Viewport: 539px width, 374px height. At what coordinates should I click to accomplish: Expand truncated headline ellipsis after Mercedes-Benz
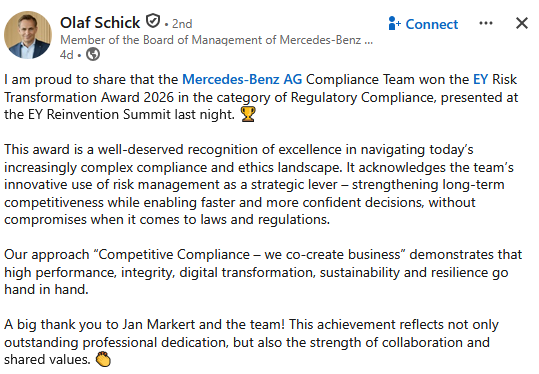coord(368,43)
